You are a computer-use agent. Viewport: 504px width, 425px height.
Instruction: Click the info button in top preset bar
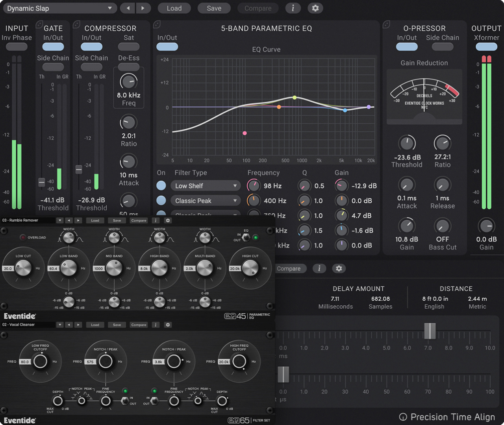[293, 8]
